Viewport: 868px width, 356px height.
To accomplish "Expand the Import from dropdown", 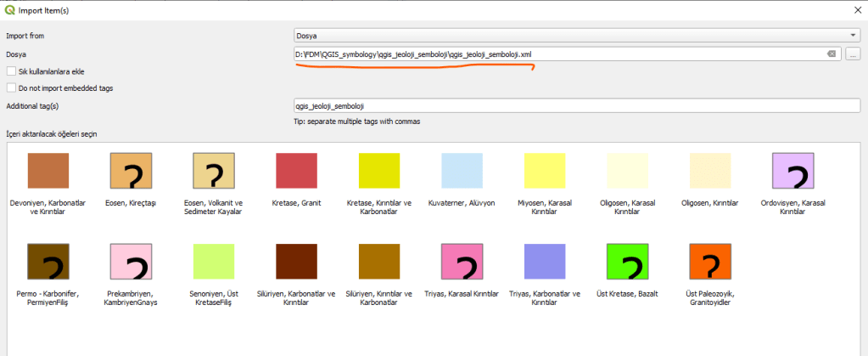I will point(574,36).
